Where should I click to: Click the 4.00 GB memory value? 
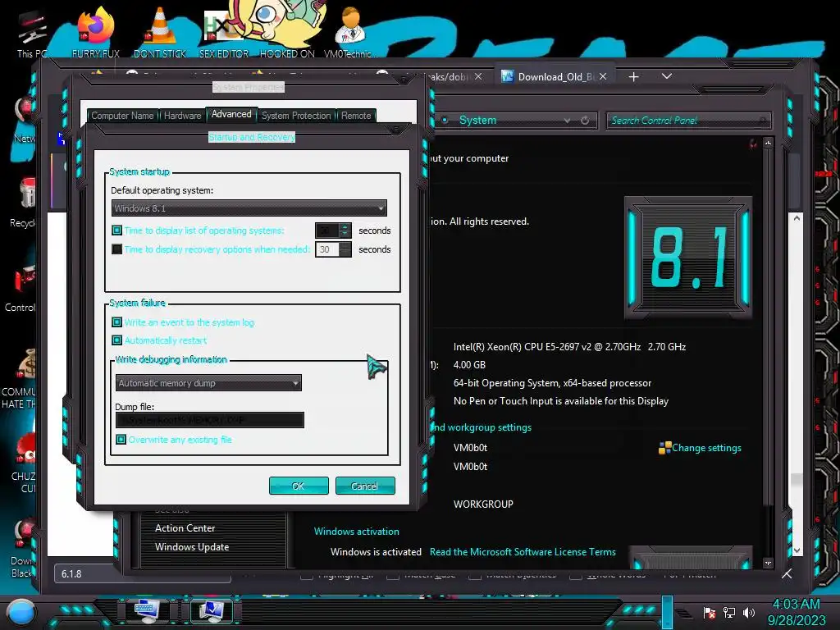click(469, 365)
